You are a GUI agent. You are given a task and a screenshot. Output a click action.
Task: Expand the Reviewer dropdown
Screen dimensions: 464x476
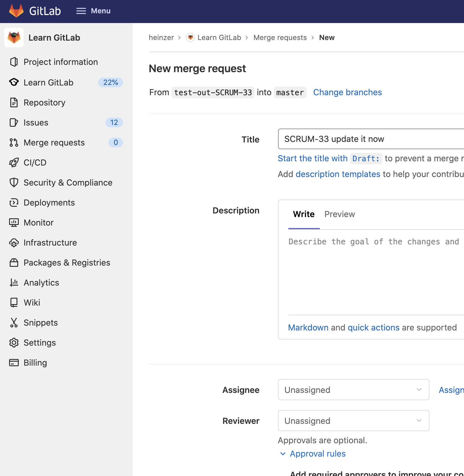pos(353,421)
